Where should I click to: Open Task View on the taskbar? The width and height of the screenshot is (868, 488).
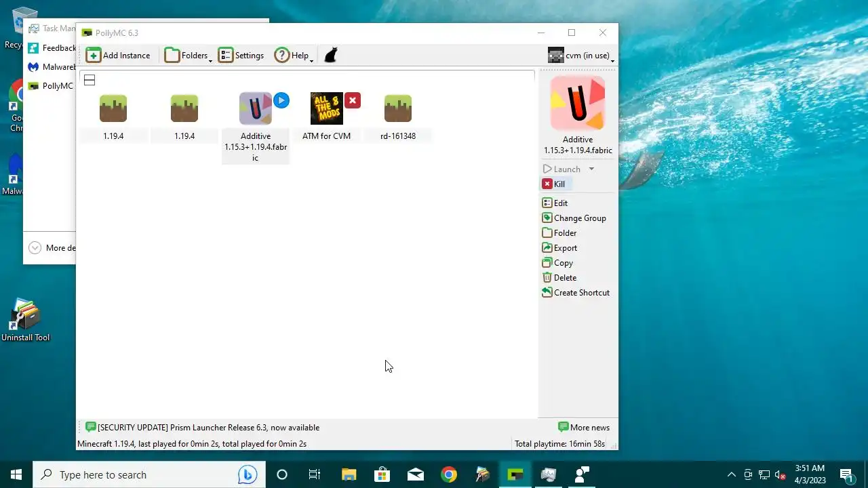coord(315,474)
